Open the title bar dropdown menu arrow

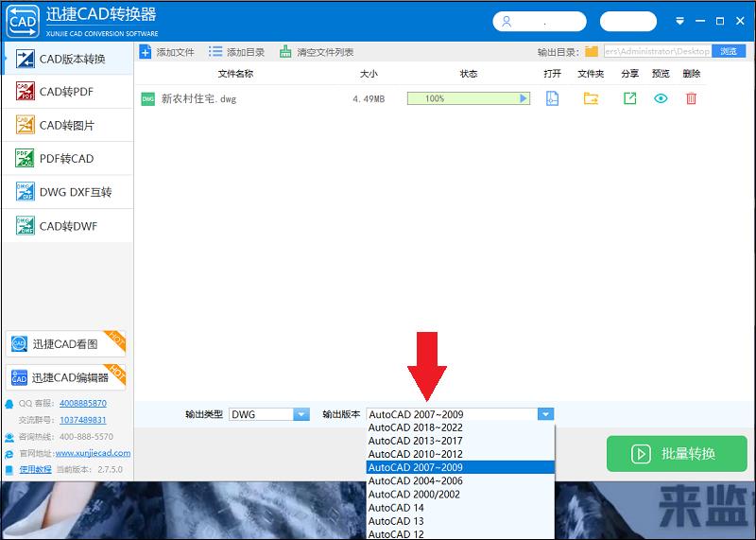[x=679, y=21]
